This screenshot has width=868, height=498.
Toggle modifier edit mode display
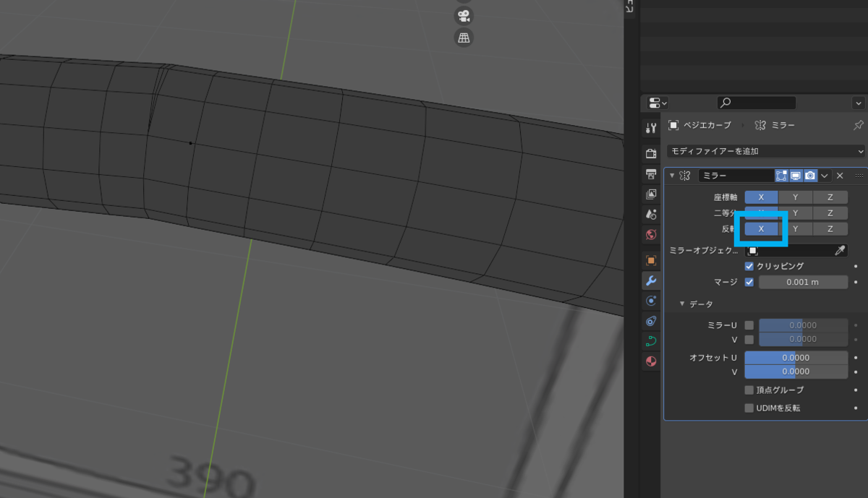pyautogui.click(x=781, y=176)
